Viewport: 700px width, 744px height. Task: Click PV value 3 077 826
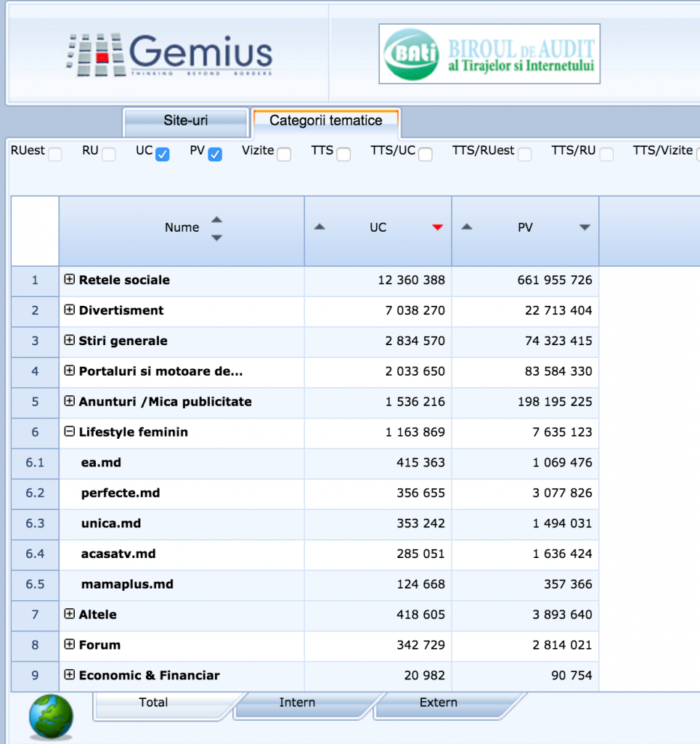[562, 493]
